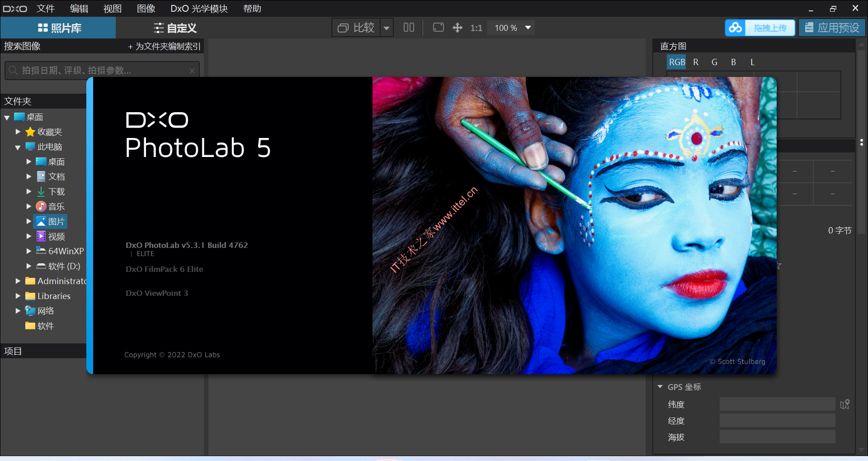Open the 帮助 menu

[x=252, y=9]
